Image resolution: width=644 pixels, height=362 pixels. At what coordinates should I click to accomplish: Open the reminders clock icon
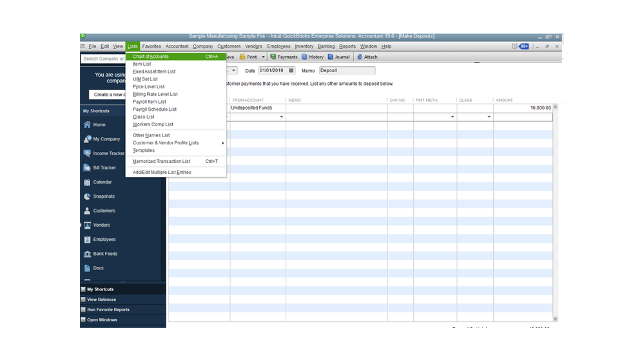(514, 46)
